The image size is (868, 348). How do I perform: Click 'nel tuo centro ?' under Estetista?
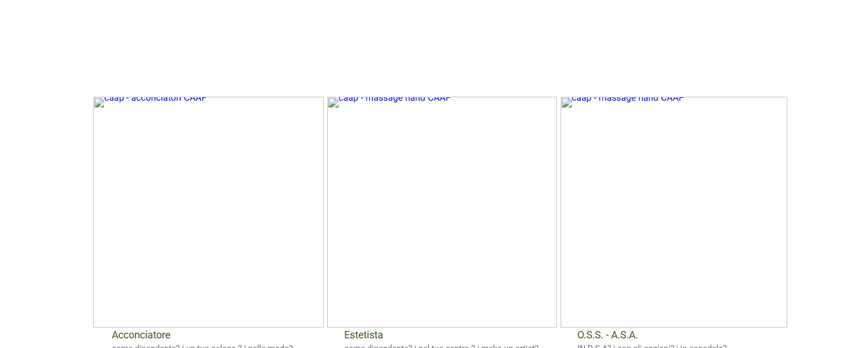(x=446, y=346)
